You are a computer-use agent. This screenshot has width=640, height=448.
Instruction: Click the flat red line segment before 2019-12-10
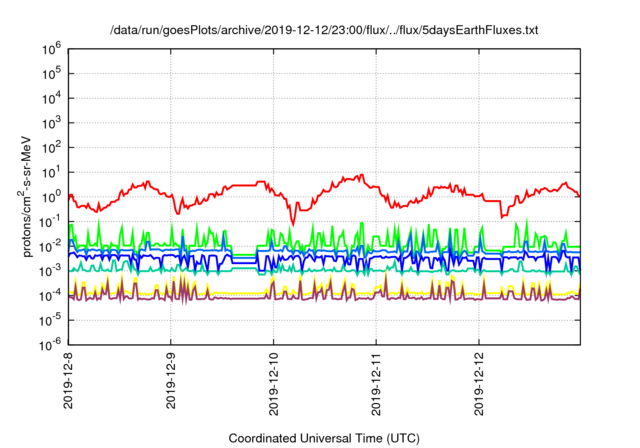click(x=244, y=185)
